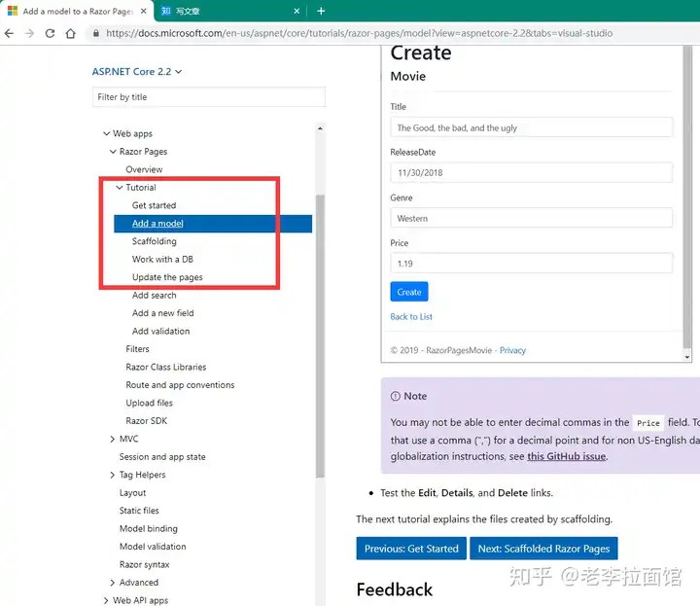Expand the Tag Helpers tree node

click(113, 475)
